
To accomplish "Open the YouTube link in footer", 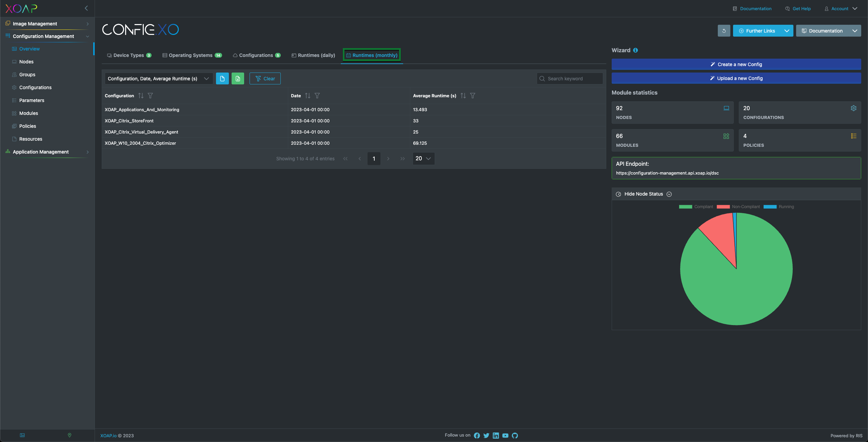I will [x=505, y=436].
